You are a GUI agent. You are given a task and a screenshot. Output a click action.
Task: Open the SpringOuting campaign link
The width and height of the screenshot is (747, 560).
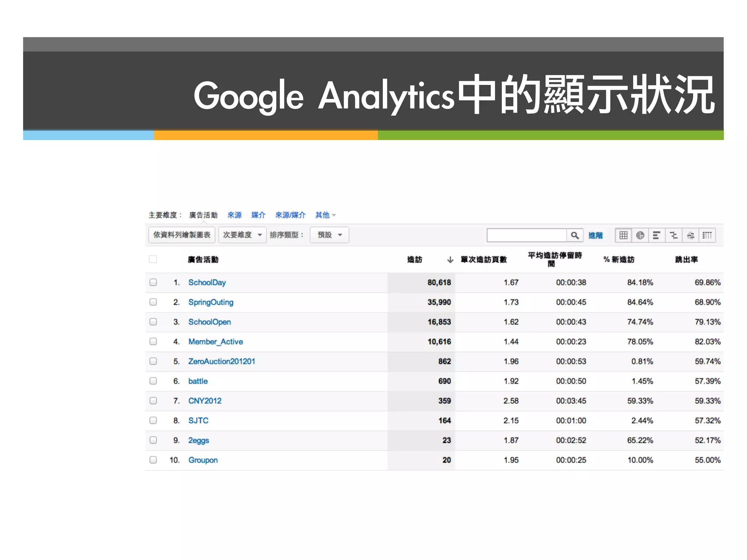click(x=211, y=302)
